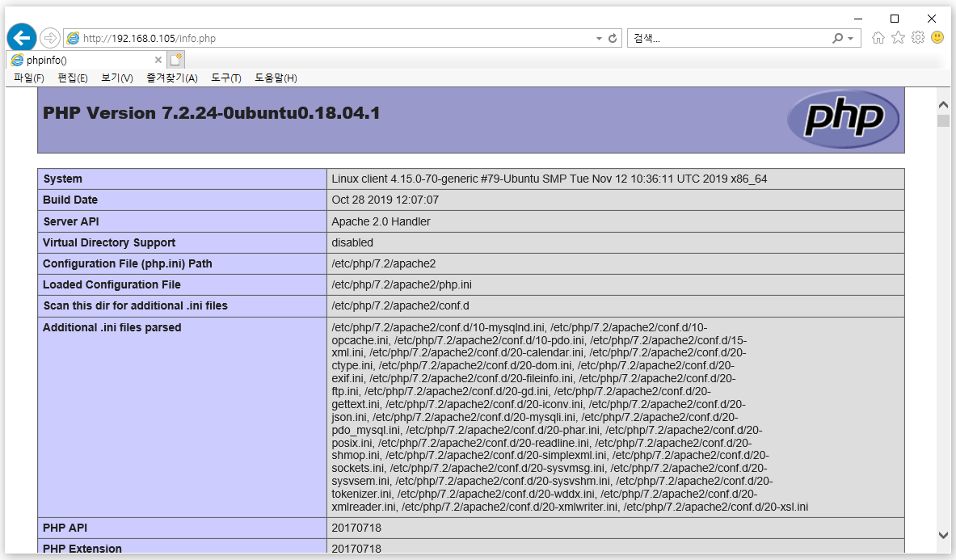Open the 보기(V) menu
This screenshot has width=956, height=560.
click(x=117, y=78)
